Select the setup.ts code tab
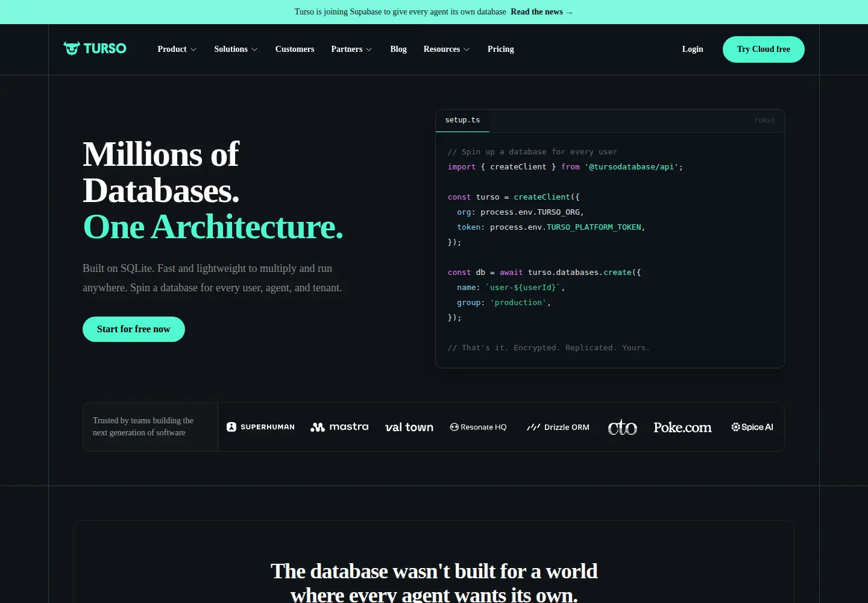Screen dimensions: 868x603 (462, 120)
